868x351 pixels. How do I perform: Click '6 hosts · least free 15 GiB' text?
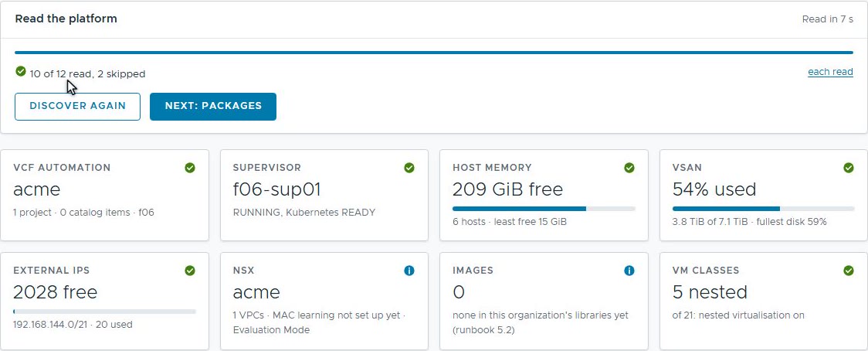pos(510,222)
